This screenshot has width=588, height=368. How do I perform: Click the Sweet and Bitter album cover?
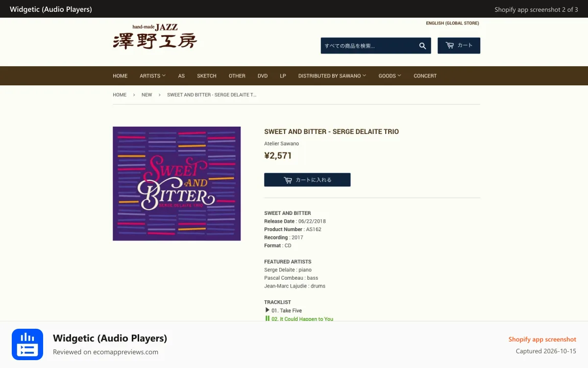tap(176, 184)
